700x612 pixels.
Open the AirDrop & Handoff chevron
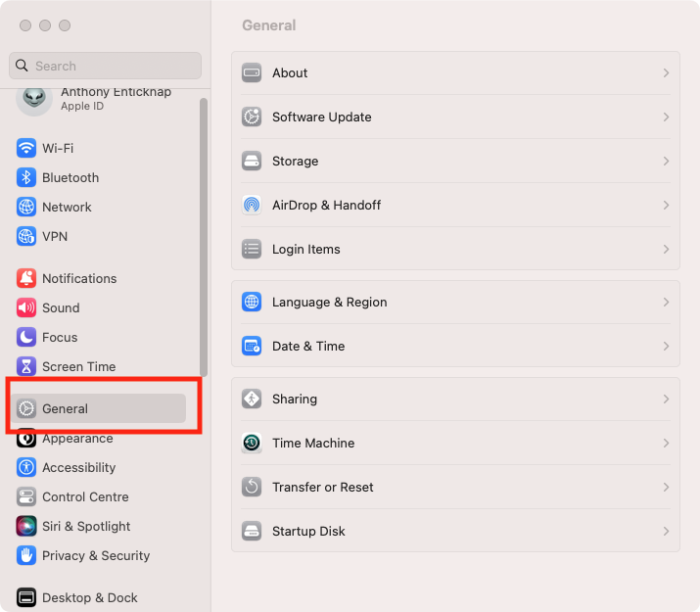click(x=666, y=206)
